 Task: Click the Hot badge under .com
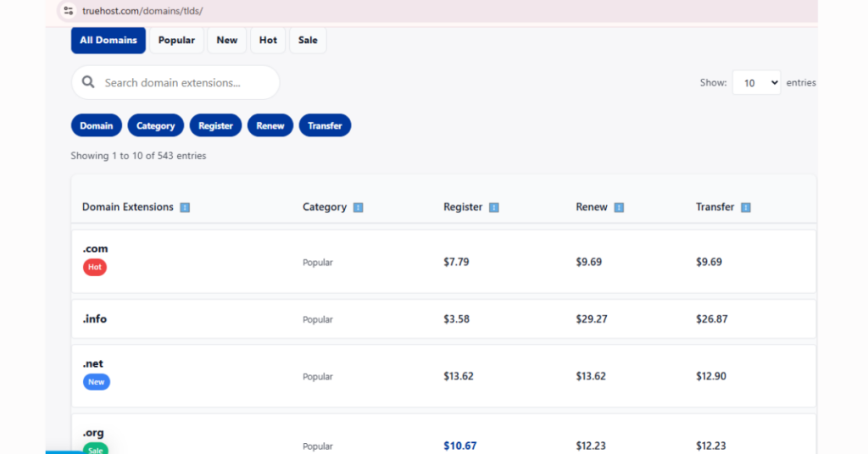(95, 267)
